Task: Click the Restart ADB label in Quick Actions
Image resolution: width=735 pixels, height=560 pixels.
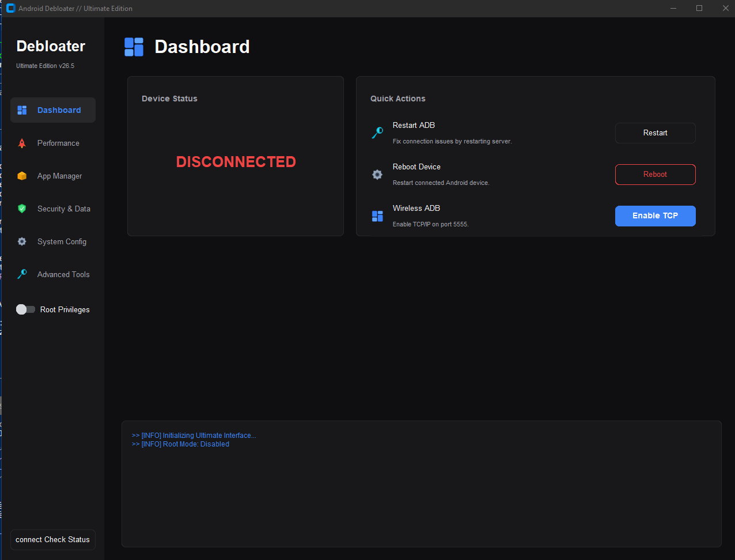Action: tap(414, 125)
